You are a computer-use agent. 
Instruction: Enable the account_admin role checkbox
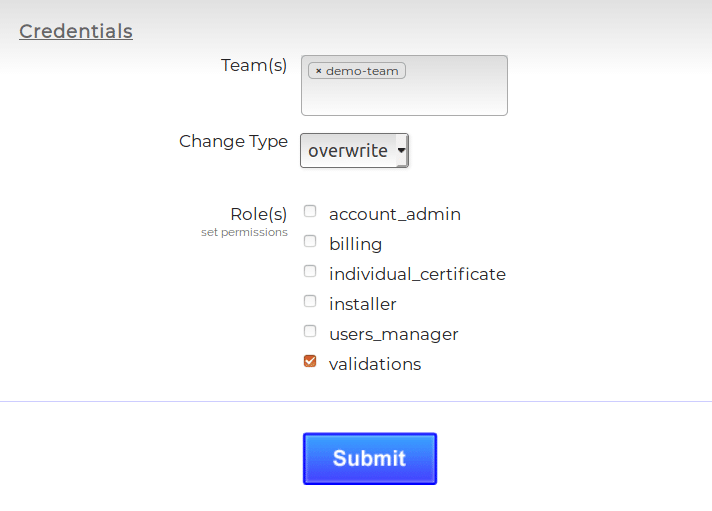(x=310, y=212)
